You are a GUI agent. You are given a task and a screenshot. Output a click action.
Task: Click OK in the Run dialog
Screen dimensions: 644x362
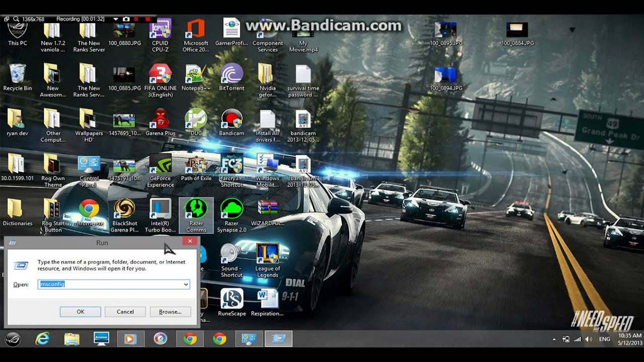[80, 312]
